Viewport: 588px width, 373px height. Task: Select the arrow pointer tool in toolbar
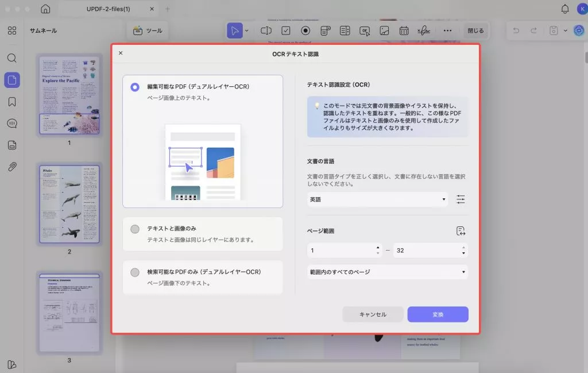(x=235, y=30)
